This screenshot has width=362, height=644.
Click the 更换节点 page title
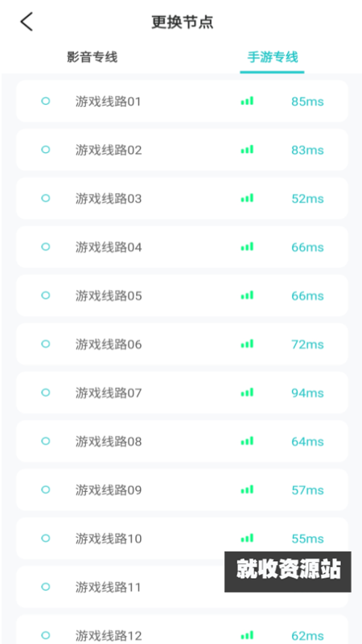[x=183, y=22]
